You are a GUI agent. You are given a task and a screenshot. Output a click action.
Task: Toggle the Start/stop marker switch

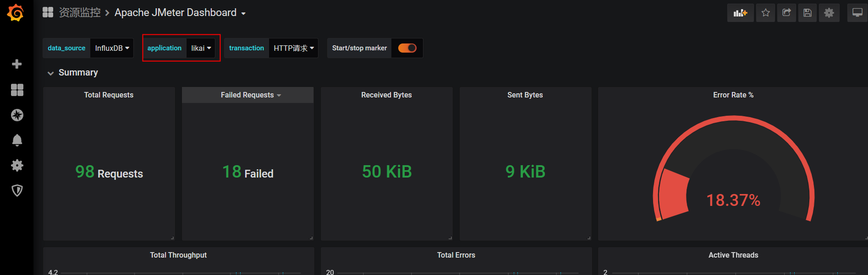coord(407,48)
